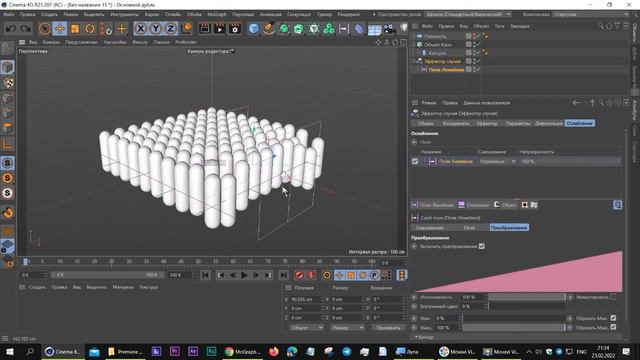
Task: Select the Move tool
Action: point(60,29)
